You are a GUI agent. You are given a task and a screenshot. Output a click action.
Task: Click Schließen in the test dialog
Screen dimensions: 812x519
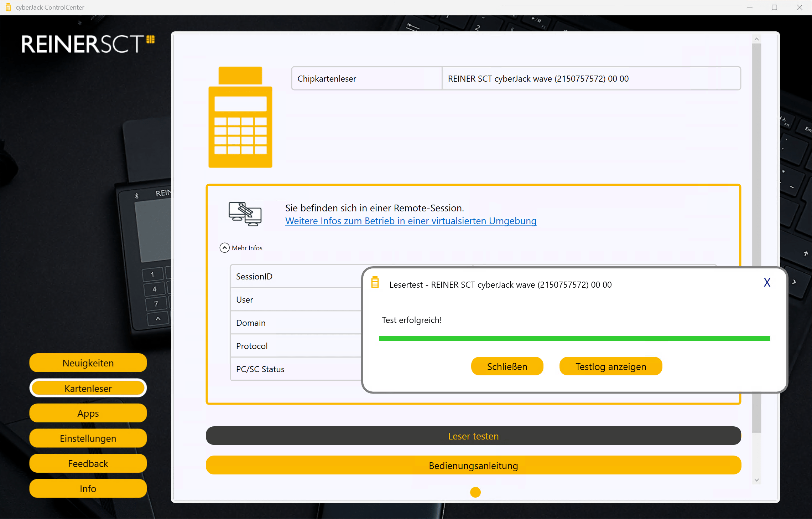click(507, 366)
